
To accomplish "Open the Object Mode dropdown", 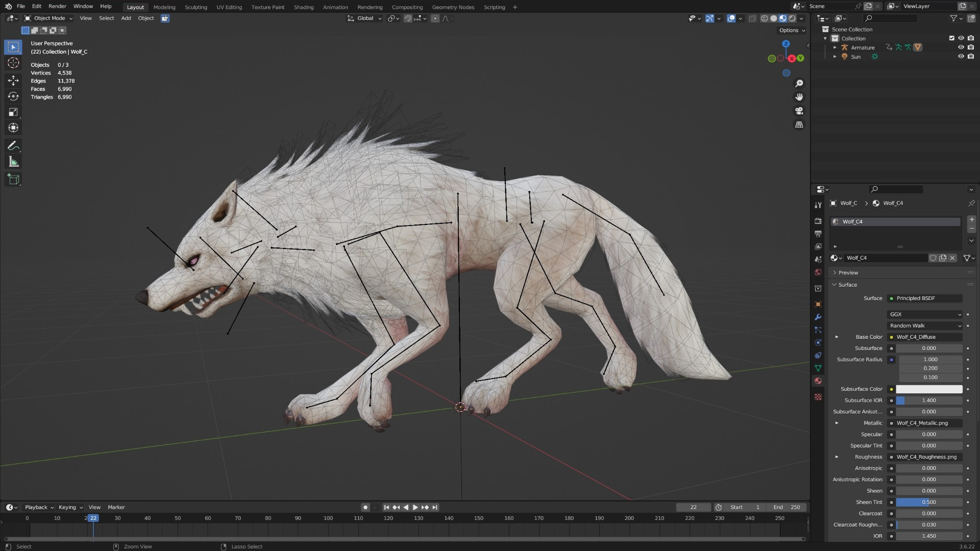I will [x=48, y=18].
